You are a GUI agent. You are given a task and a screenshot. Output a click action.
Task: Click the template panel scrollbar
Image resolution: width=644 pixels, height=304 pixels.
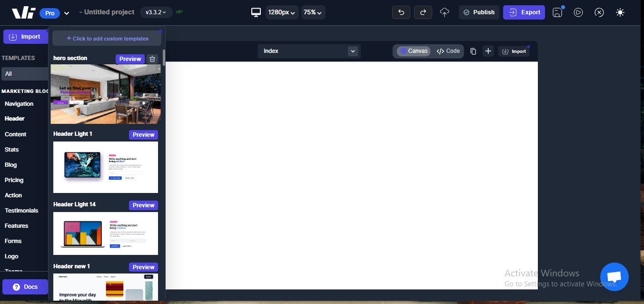coord(164,57)
